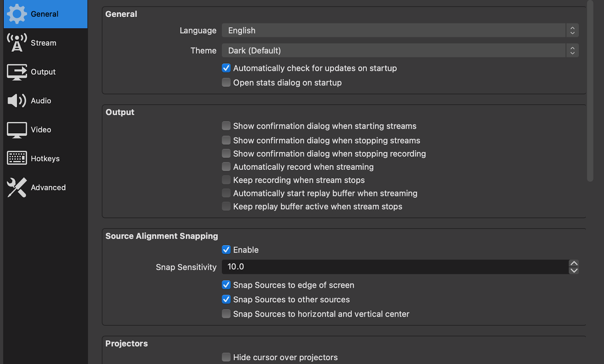Screen dimensions: 604x364
Task: Click the Output monitor arrow icon
Action: coord(17,72)
